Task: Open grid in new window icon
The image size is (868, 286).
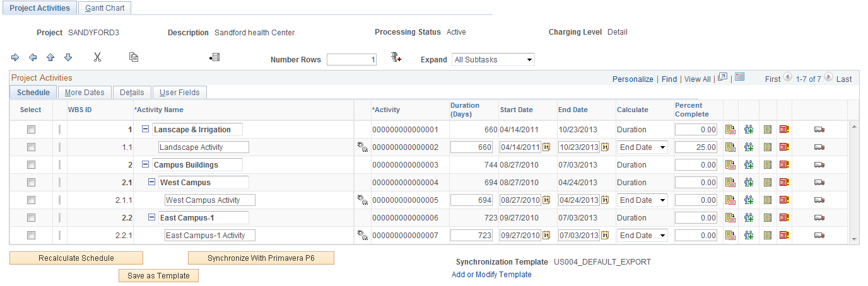Action: tap(723, 77)
